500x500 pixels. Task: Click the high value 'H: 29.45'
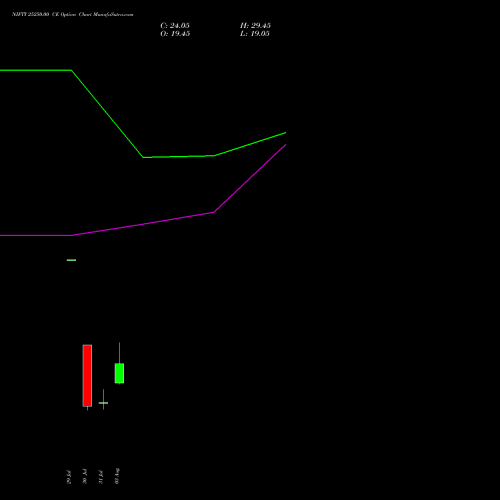255,26
